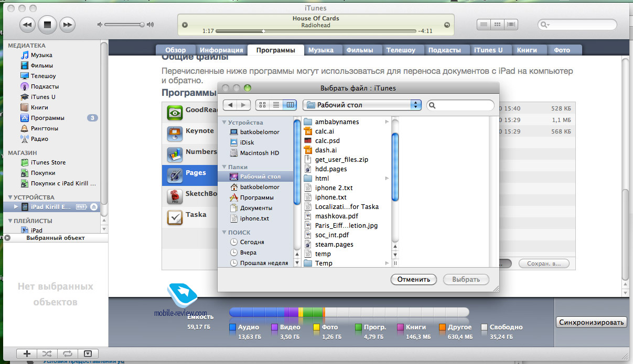
Task: Expand the ambabynames folder arrow
Action: point(387,122)
